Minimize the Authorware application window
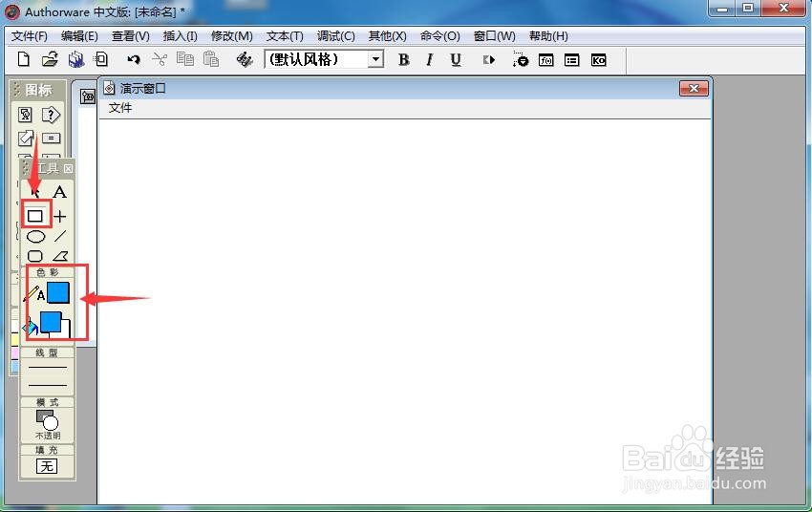Screen dimensions: 812x512 723,8
